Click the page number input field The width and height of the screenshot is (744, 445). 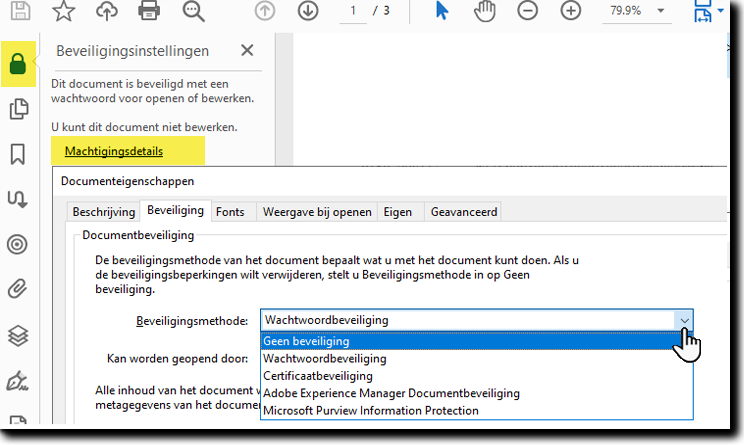[x=353, y=11]
